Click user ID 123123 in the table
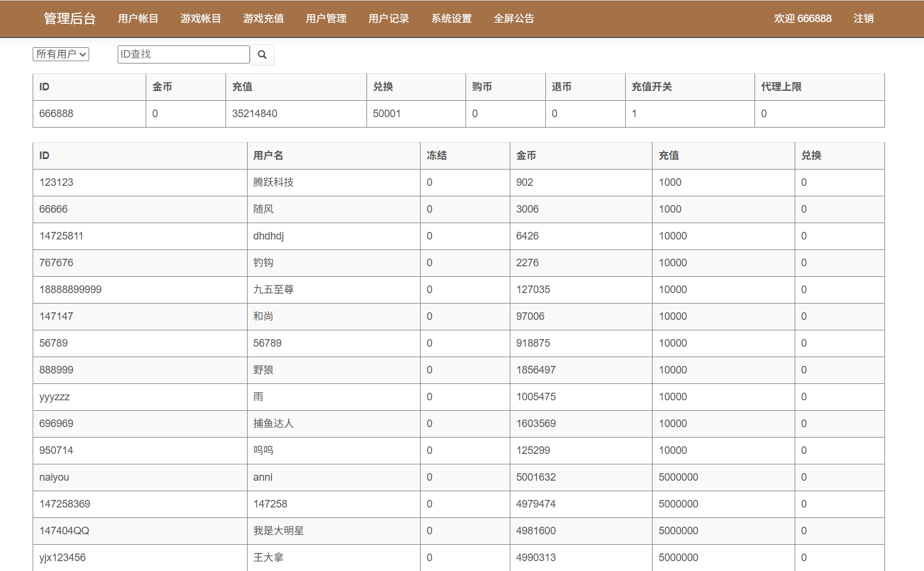Image resolution: width=924 pixels, height=571 pixels. [57, 182]
